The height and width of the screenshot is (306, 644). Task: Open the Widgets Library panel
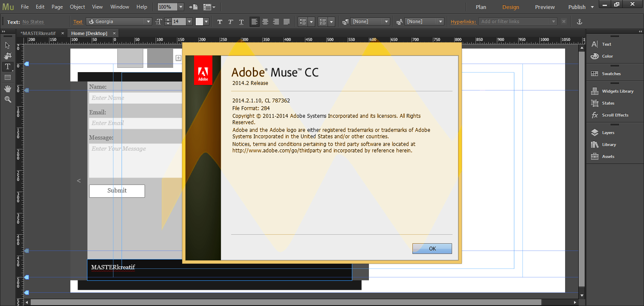point(617,91)
